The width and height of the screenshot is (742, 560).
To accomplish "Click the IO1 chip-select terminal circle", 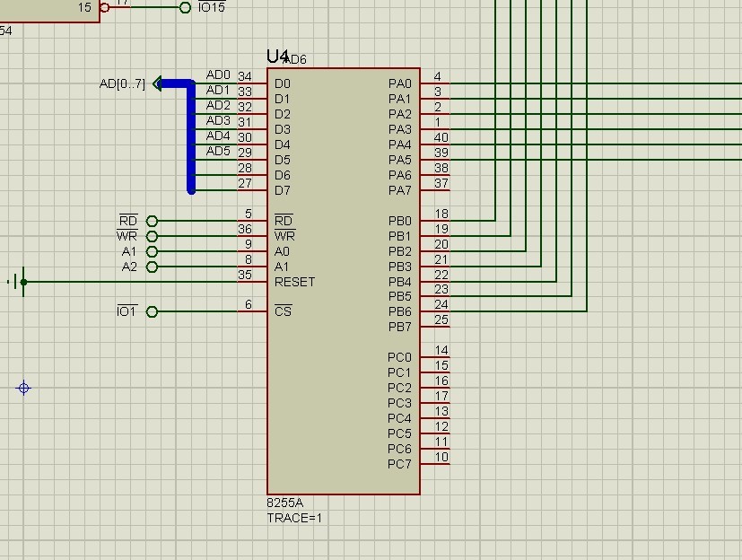I will pyautogui.click(x=152, y=312).
